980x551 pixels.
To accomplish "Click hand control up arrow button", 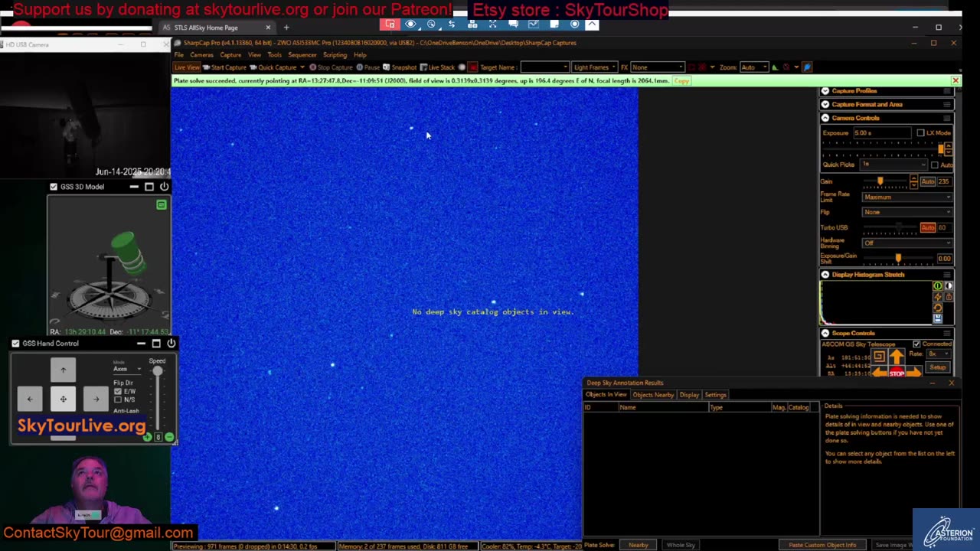I will pos(64,370).
